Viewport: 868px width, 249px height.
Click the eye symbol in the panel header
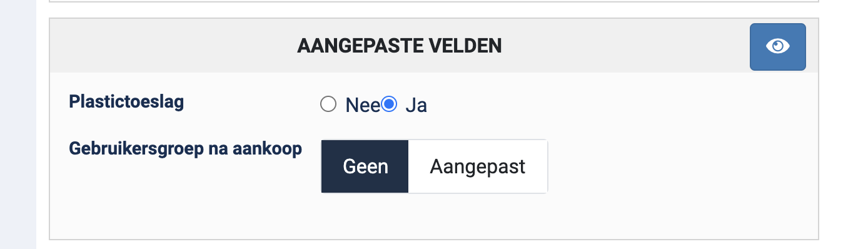point(777,47)
